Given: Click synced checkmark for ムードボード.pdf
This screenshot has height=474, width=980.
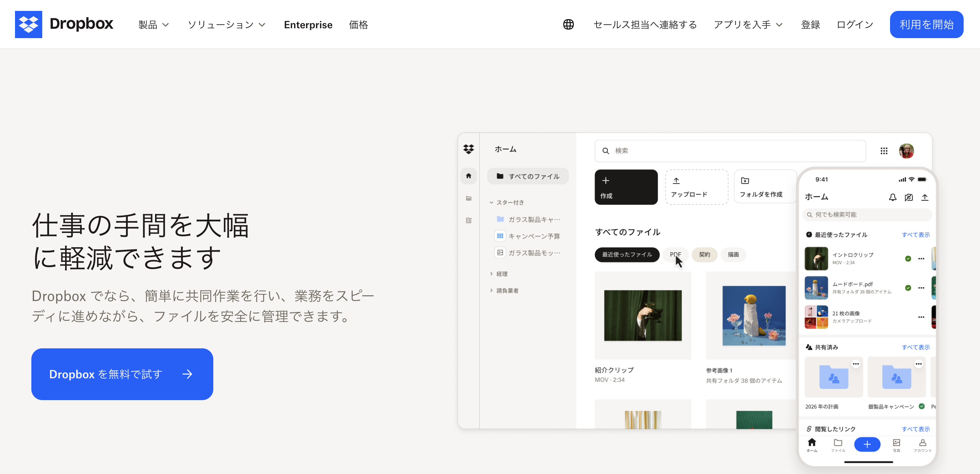Looking at the screenshot, I should pos(908,288).
